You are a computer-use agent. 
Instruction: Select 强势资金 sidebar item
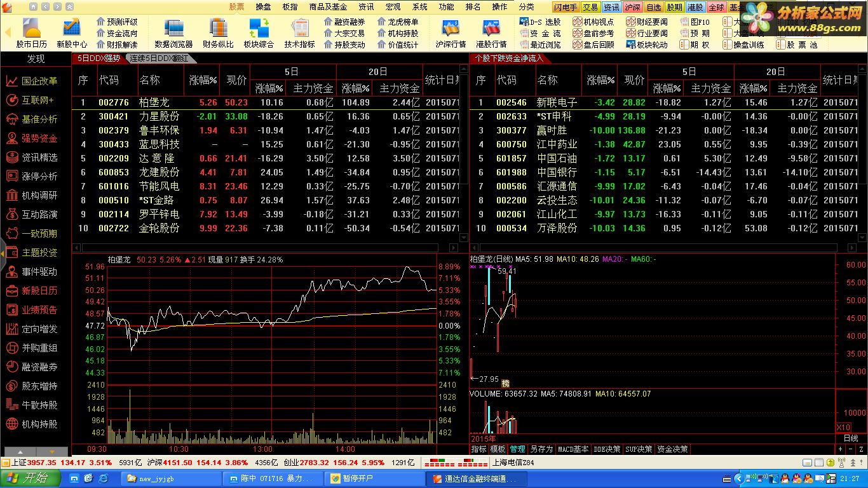33,138
